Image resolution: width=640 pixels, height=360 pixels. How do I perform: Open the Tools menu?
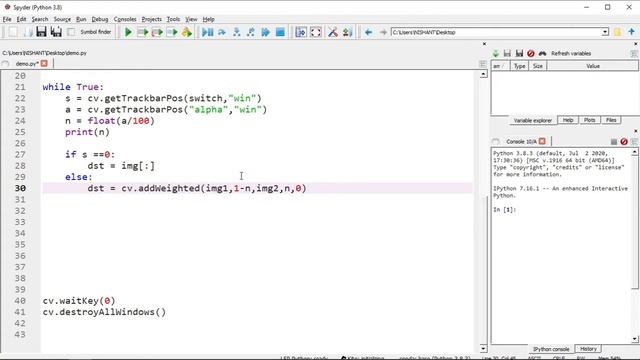point(173,19)
